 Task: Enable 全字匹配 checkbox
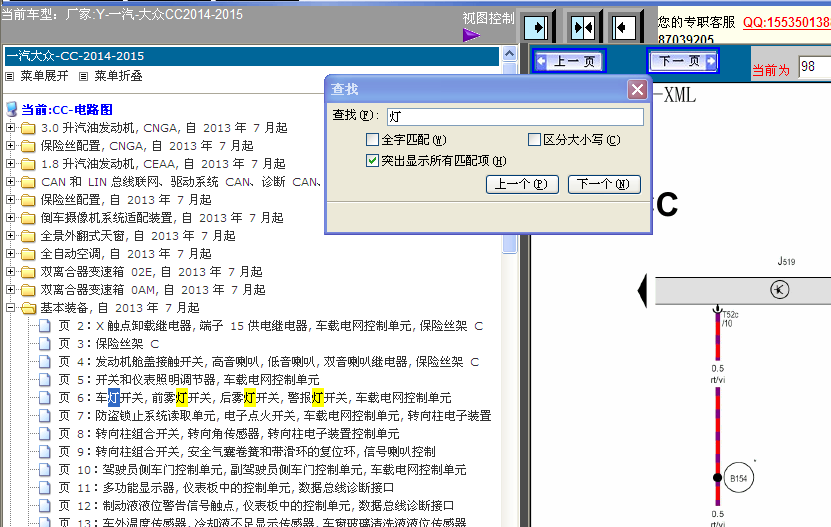click(373, 139)
